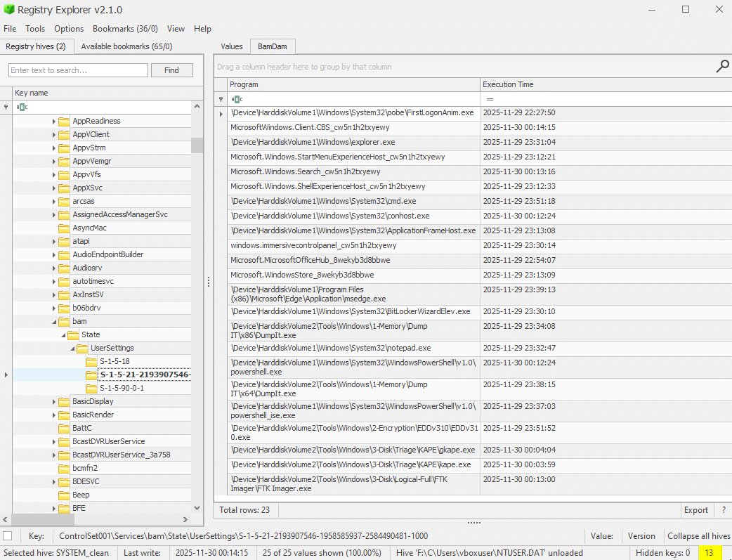Image resolution: width=732 pixels, height=560 pixels.
Task: Tick the checkbox in the bottom-left status bar
Action: (x=8, y=535)
